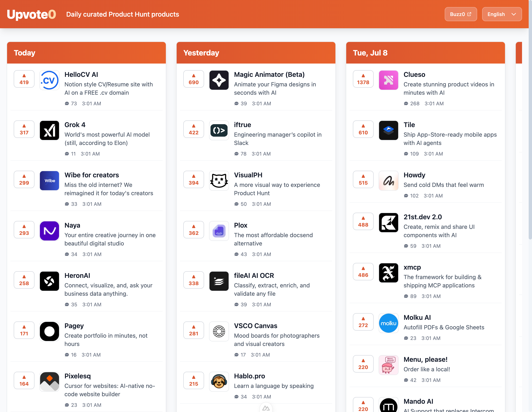Click 'Send cold DMs that feel warm'
Viewport: 532px width, 412px height.
[444, 185]
